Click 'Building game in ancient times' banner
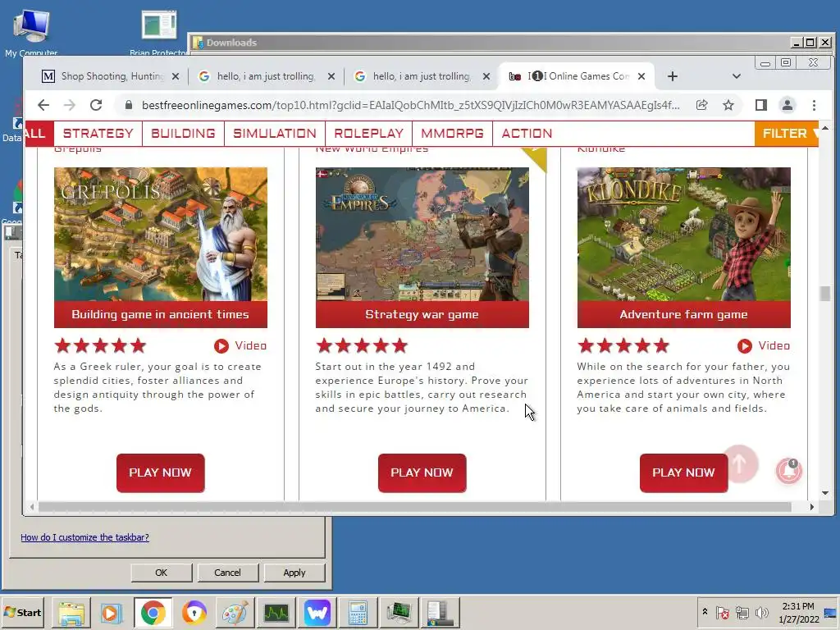The image size is (840, 630). tap(161, 314)
